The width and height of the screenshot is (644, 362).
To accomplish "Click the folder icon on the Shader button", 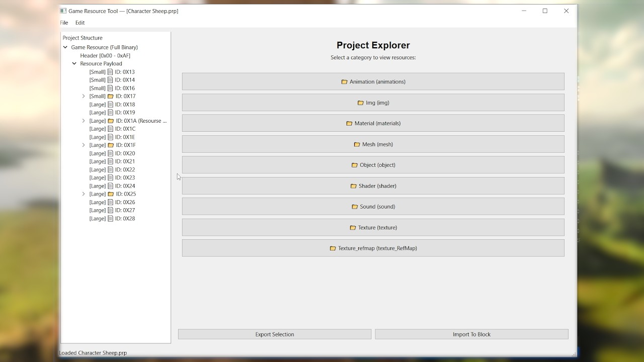I will [353, 186].
